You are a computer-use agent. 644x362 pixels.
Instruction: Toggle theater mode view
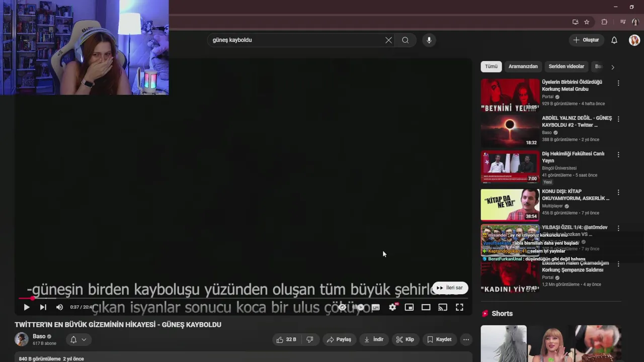pos(426,307)
